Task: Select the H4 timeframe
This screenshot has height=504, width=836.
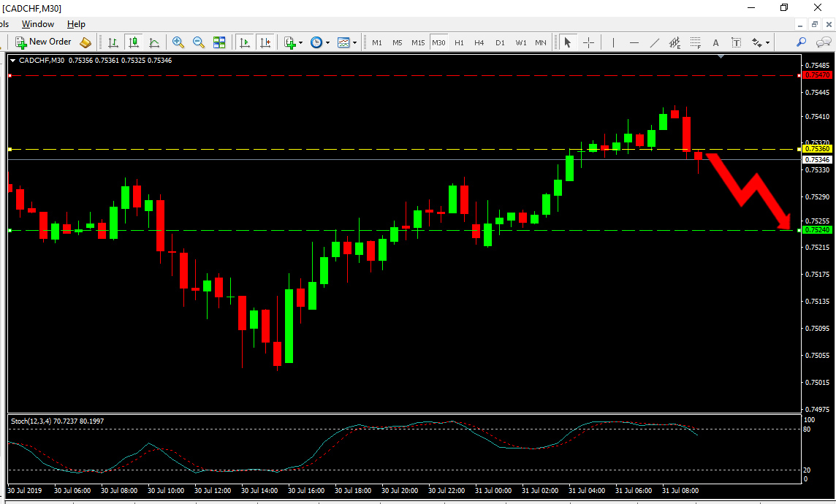Action: (479, 42)
